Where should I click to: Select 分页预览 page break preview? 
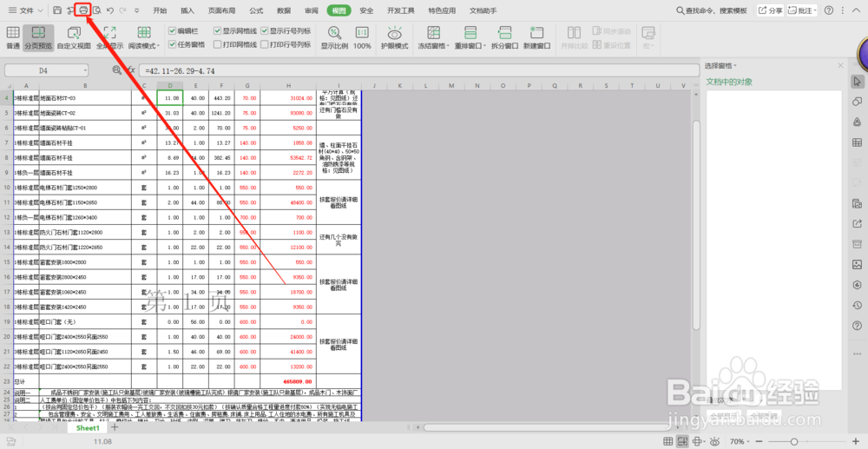click(x=38, y=38)
